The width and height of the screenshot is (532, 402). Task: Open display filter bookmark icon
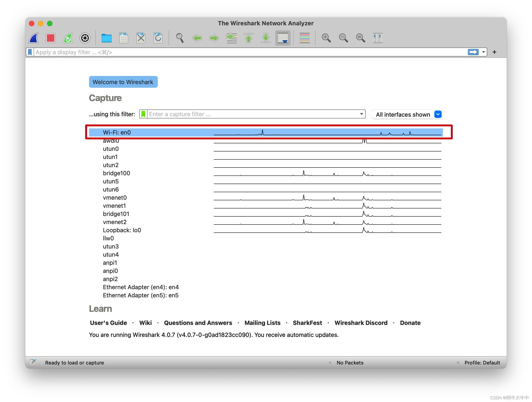[x=30, y=52]
